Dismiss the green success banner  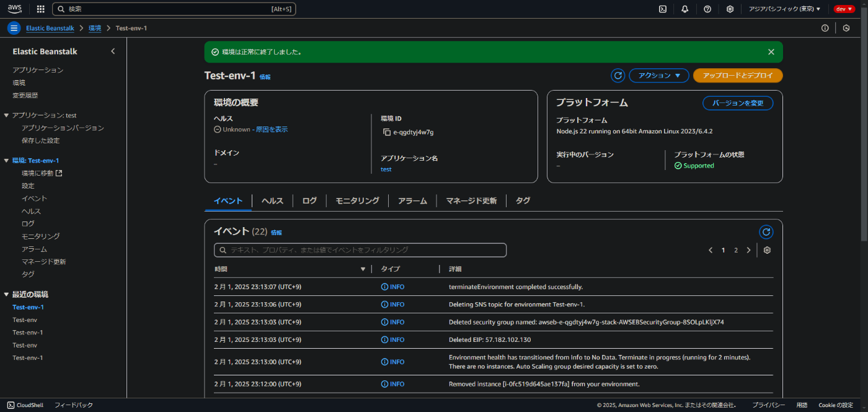coord(771,52)
